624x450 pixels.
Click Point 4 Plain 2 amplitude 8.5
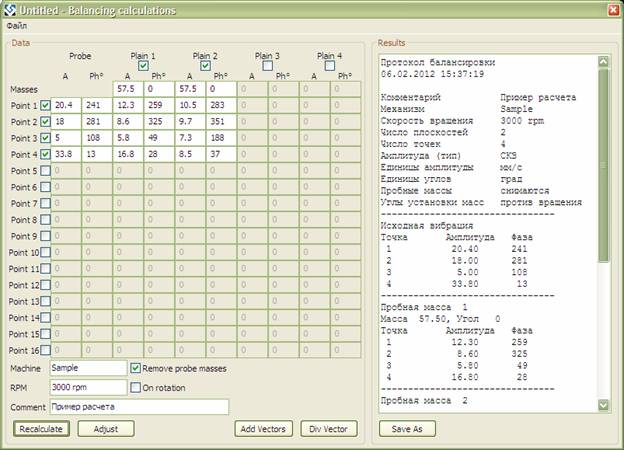(190, 154)
